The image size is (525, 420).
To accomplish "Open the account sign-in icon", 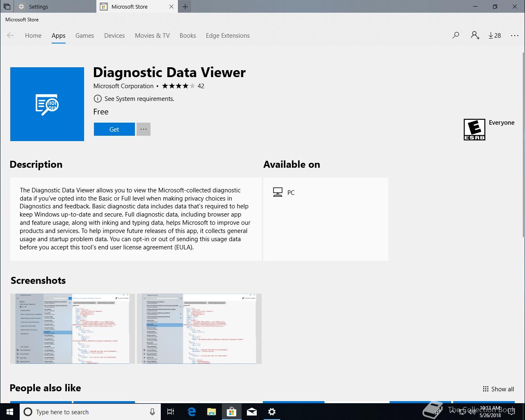I will tap(475, 36).
